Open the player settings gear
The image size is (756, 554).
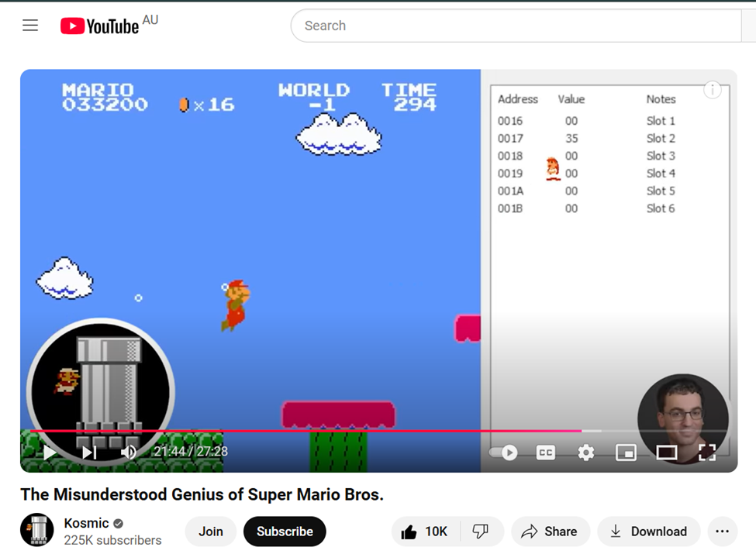[x=586, y=452]
